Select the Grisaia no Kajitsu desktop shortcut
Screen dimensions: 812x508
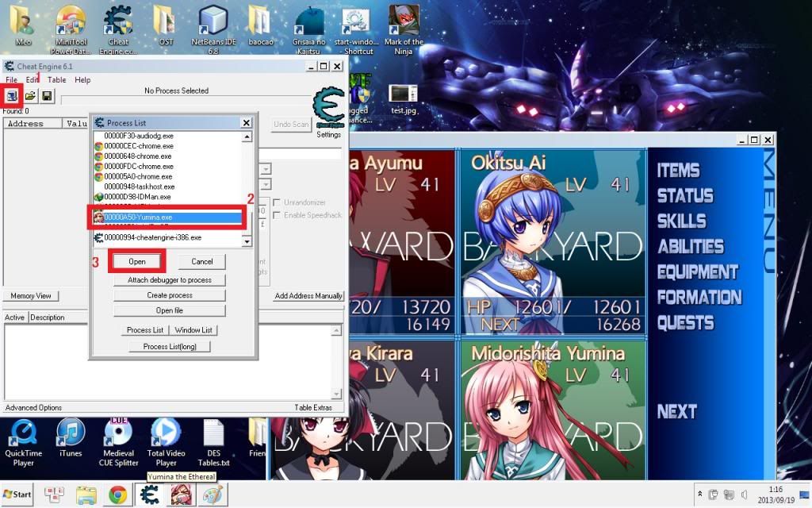click(x=308, y=30)
